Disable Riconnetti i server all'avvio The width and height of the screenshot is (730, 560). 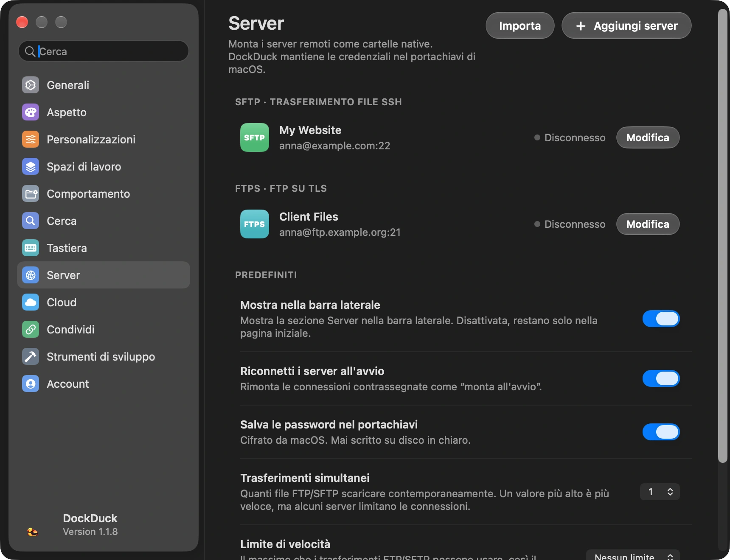coord(661,378)
